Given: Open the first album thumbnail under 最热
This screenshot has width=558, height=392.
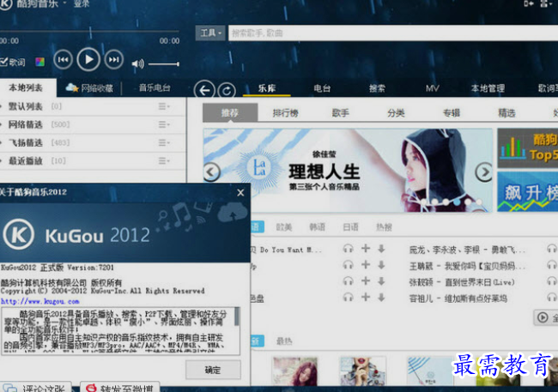Looking at the screenshot, I should click(294, 371).
